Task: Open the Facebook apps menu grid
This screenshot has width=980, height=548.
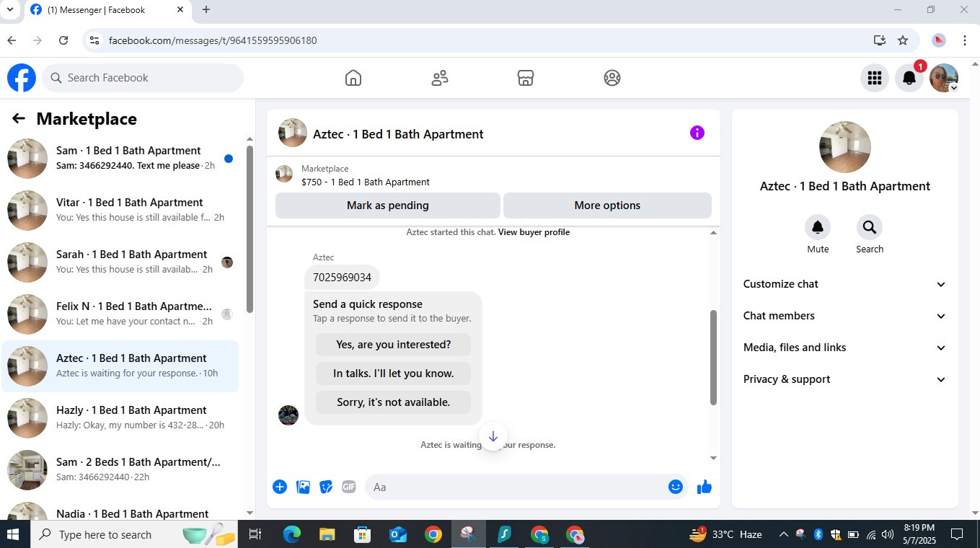Action: click(x=875, y=78)
